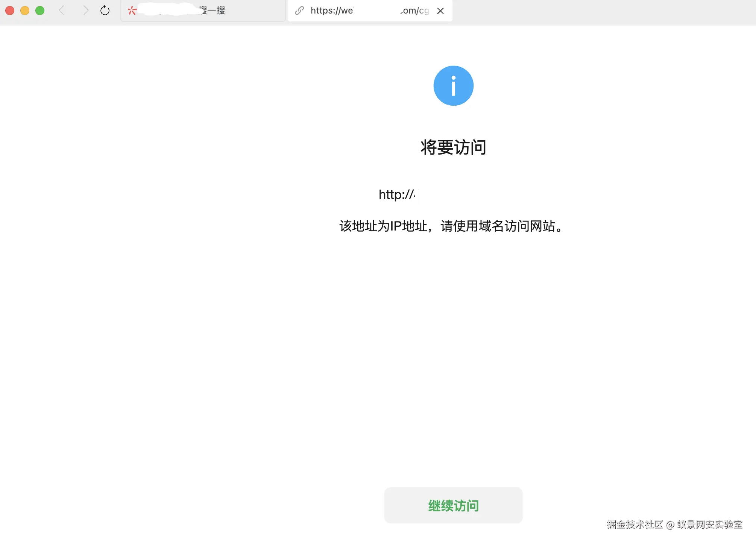
Task: Click the chain link icon in tab
Action: coord(299,11)
